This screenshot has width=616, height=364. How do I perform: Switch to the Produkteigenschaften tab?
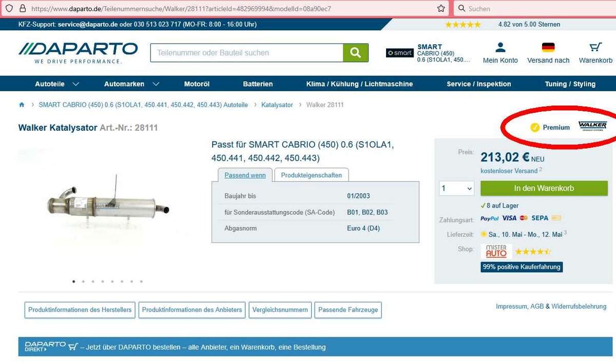coord(311,175)
